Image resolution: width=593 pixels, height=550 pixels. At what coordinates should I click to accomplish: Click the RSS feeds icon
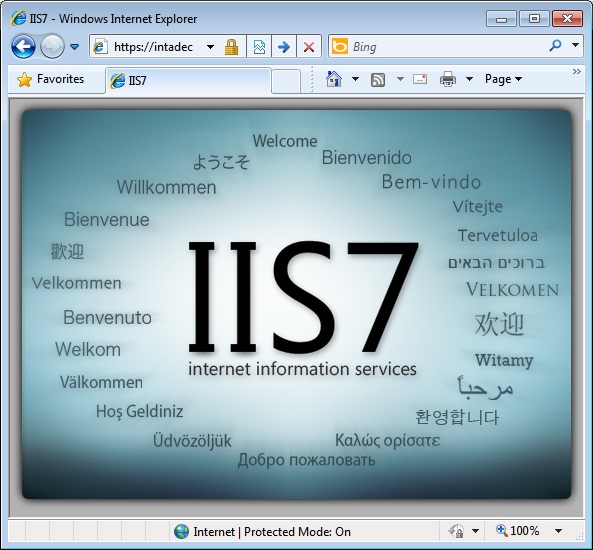(378, 80)
